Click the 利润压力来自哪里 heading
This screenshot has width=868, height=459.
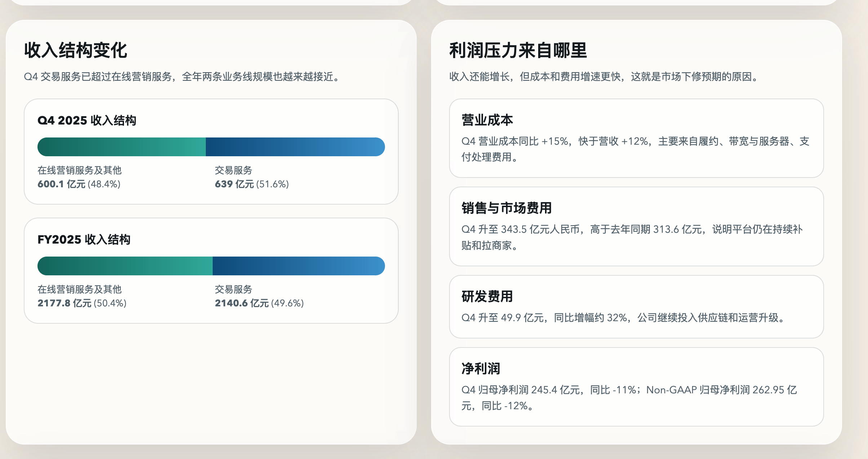click(x=518, y=50)
